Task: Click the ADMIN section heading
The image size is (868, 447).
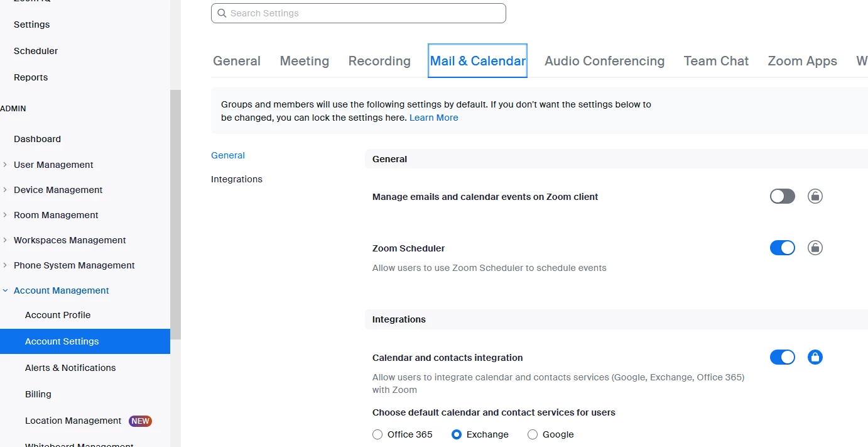Action: [13, 109]
